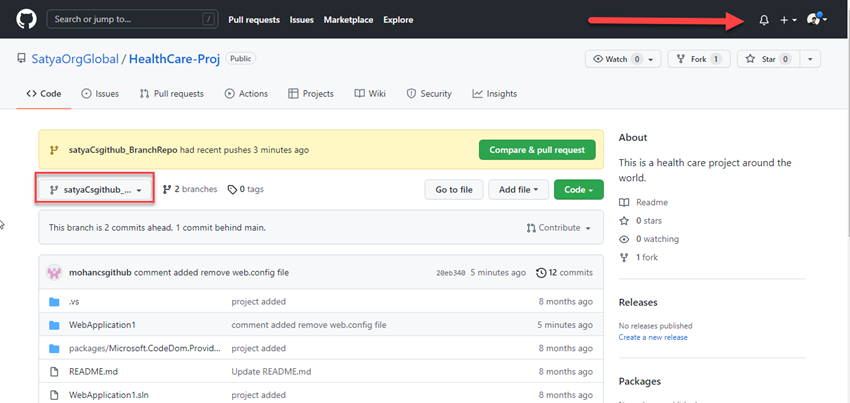The width and height of the screenshot is (850, 403).
Task: View the 0 tags link
Action: coord(246,189)
